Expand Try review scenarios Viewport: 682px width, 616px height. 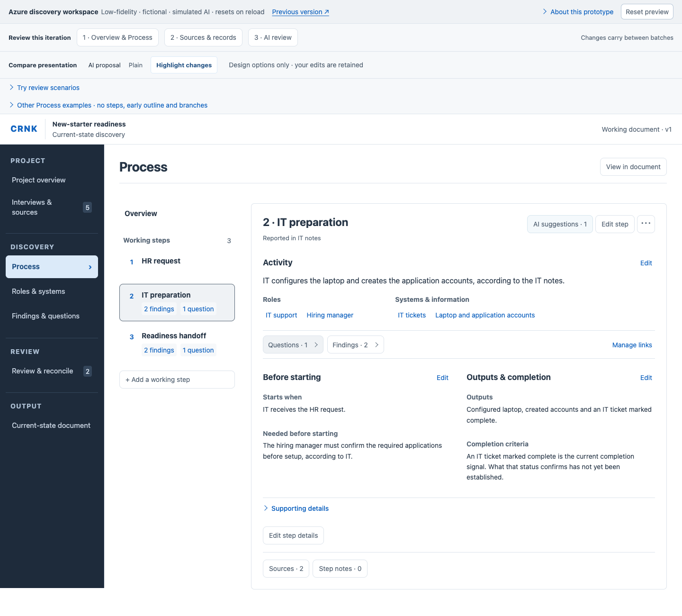coord(44,88)
